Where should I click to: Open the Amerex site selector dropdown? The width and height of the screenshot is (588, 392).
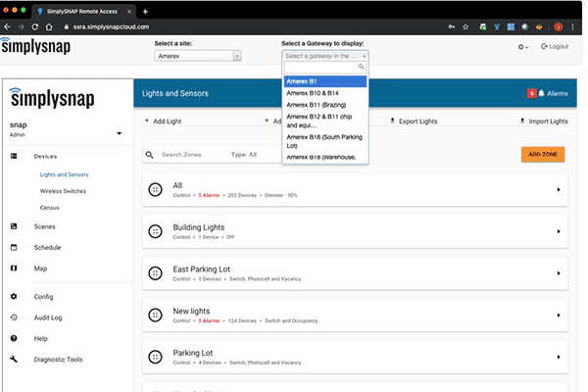pos(198,56)
